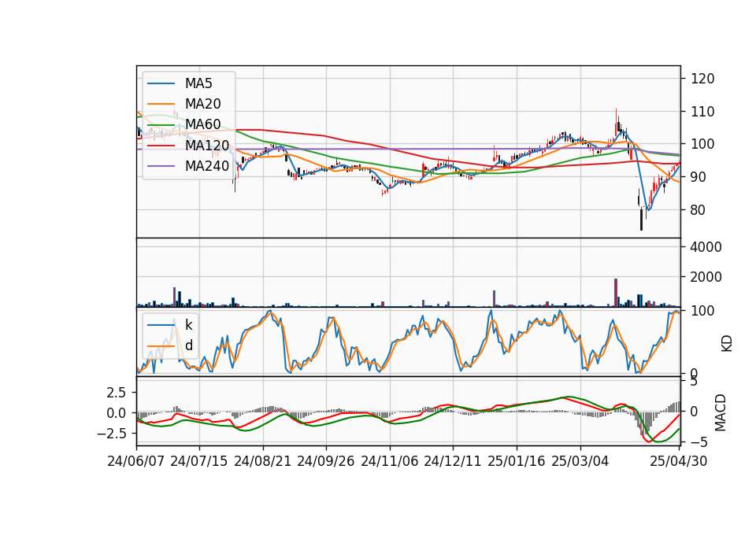Click the MA5 legend label
The height and width of the screenshot is (543, 756).
point(198,83)
